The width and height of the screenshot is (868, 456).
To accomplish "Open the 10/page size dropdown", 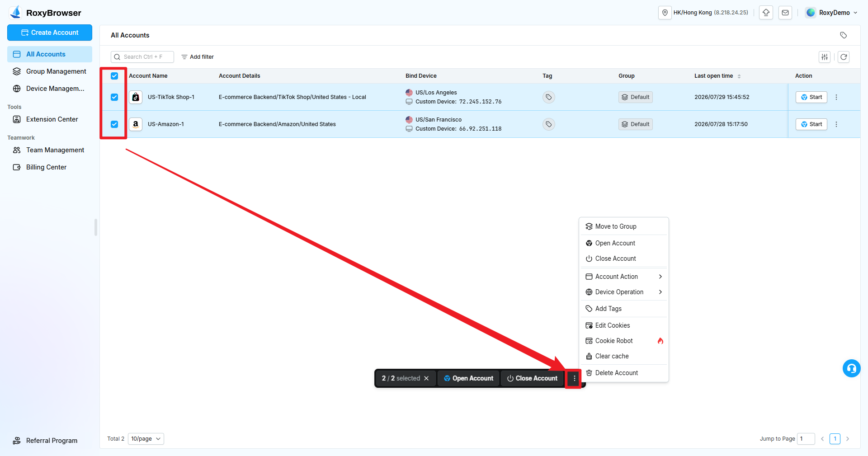I will coord(146,439).
